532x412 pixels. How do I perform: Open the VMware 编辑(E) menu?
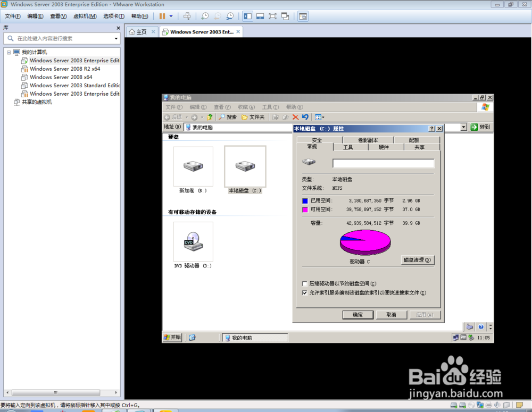35,16
